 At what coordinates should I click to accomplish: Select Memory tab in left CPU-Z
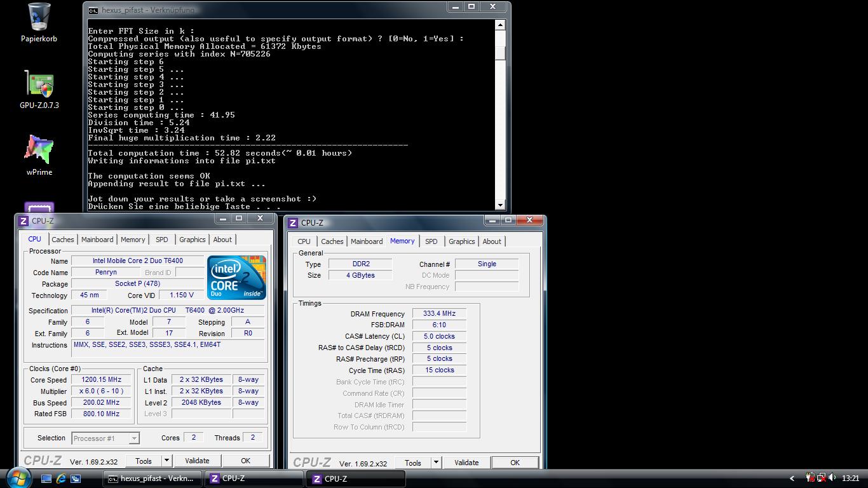pos(133,240)
